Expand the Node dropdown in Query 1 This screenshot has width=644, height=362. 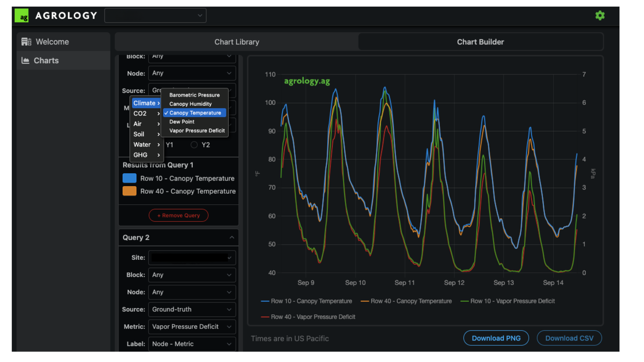[x=192, y=73]
